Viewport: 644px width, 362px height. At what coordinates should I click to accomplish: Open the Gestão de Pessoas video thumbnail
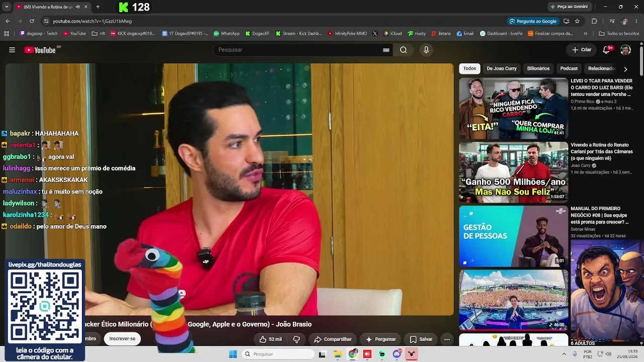[513, 236]
